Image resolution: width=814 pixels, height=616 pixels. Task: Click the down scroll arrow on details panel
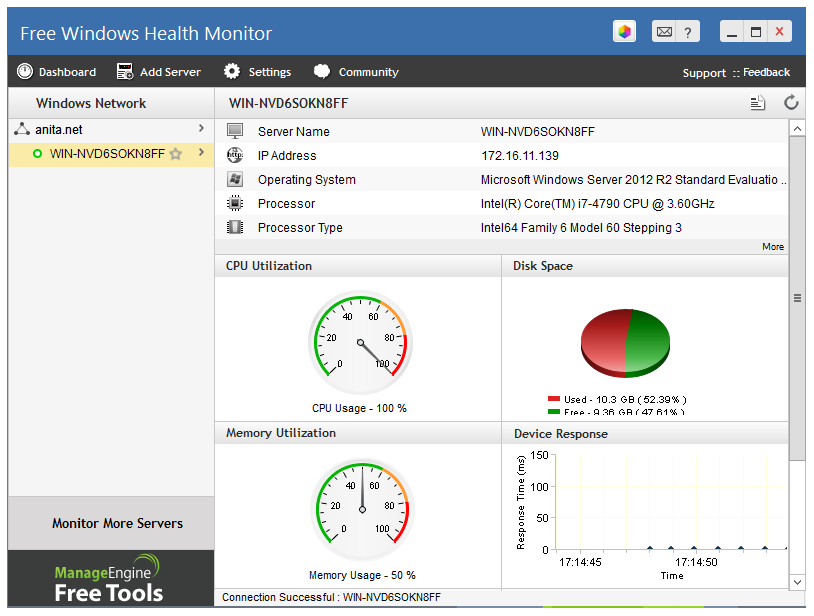click(797, 583)
